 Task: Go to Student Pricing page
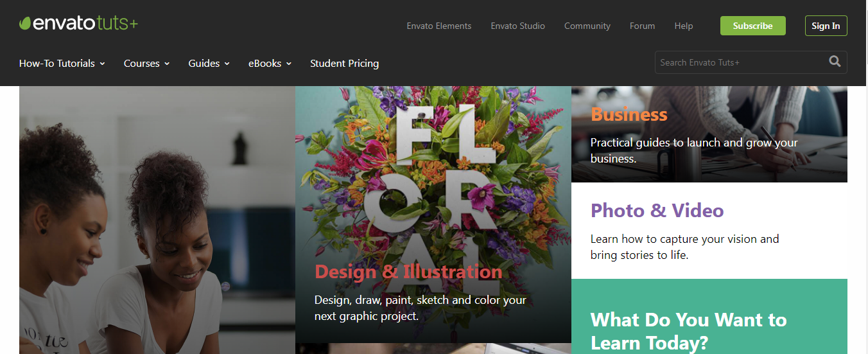coord(344,64)
